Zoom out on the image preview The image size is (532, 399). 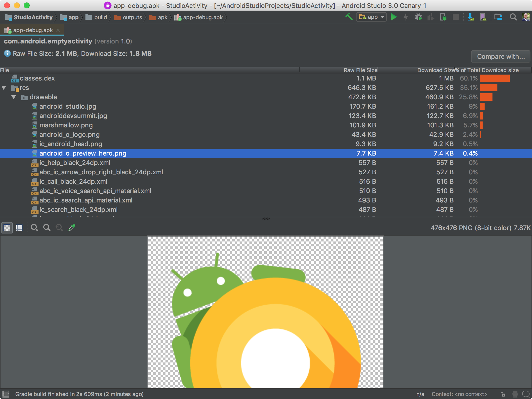47,227
